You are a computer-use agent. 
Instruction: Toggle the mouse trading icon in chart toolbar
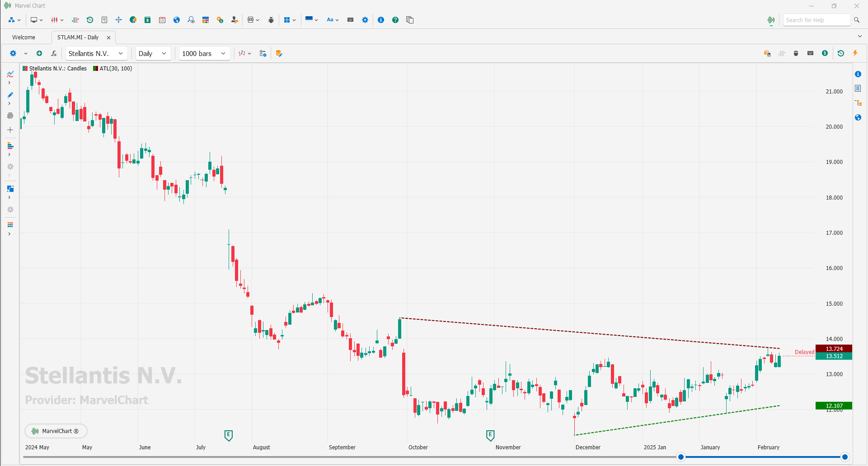point(796,53)
